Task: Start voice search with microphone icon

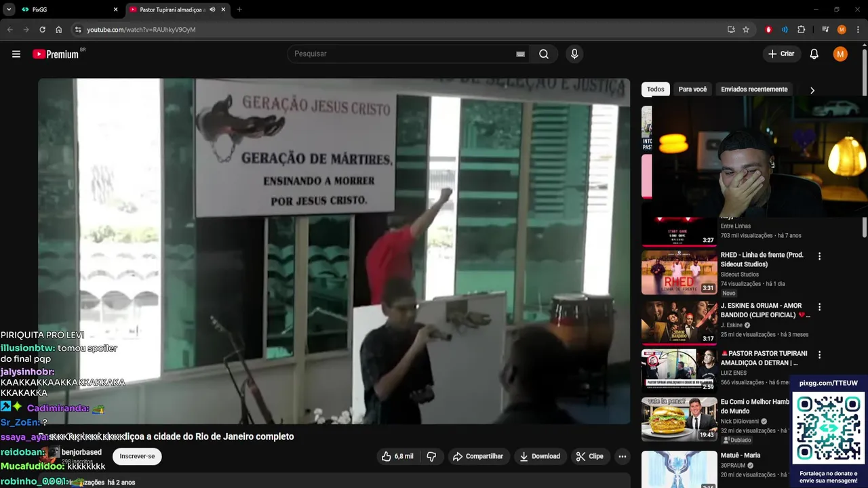Action: click(574, 54)
